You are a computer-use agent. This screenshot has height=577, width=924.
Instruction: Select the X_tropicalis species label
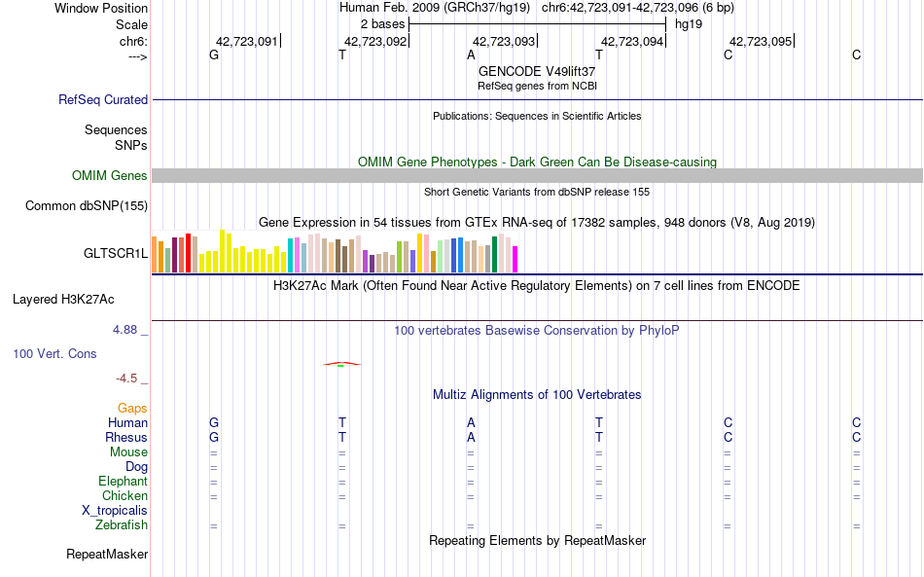click(x=115, y=511)
